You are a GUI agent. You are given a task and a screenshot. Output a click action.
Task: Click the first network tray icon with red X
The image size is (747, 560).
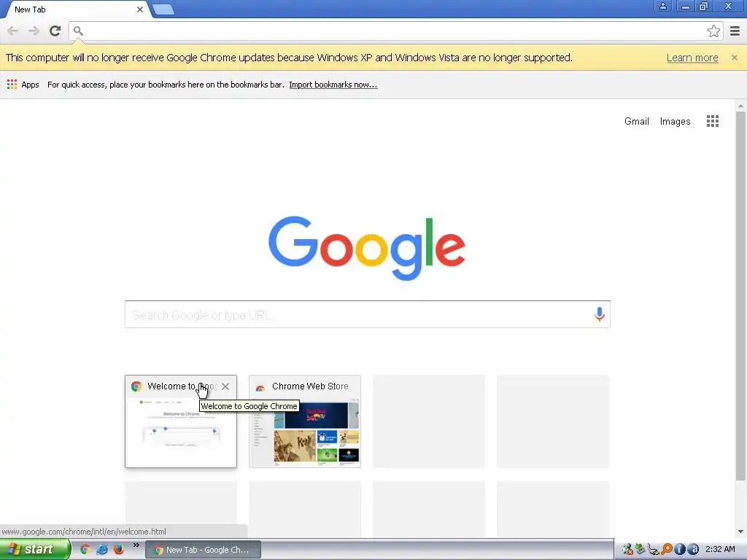627,550
